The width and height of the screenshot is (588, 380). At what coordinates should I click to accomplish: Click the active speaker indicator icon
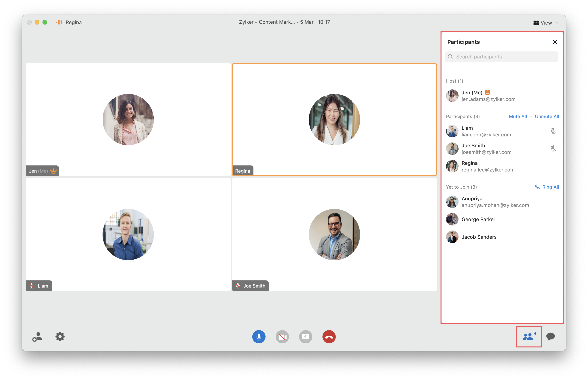tap(59, 22)
